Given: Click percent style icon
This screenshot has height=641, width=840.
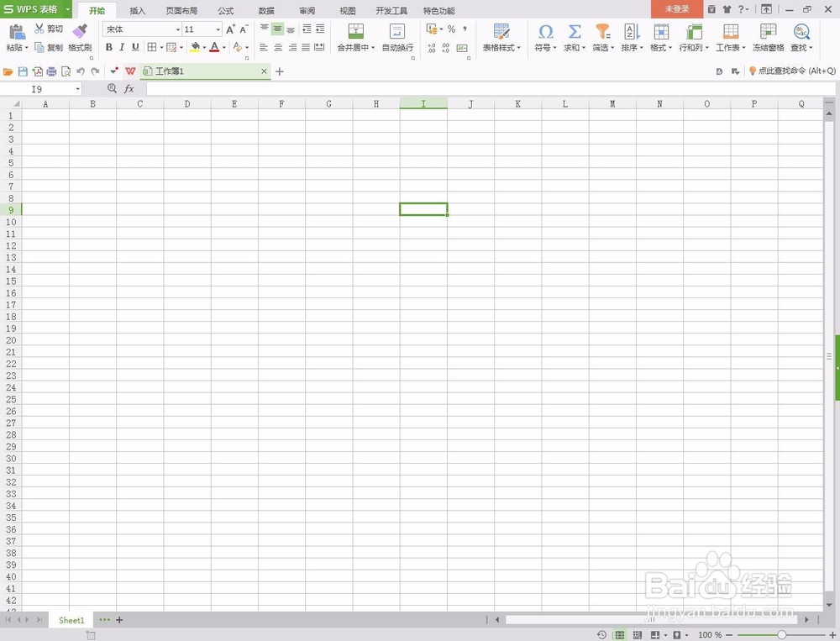Looking at the screenshot, I should (452, 29).
